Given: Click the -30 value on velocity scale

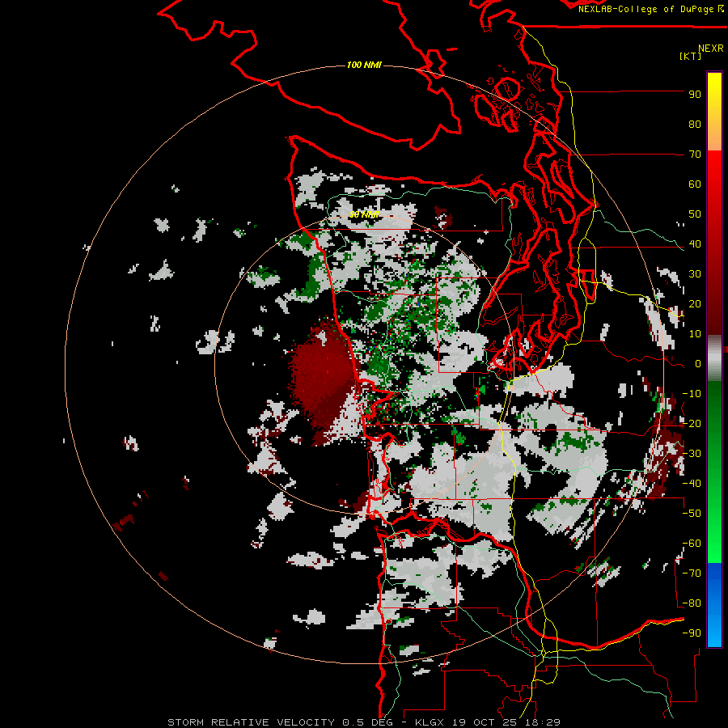Looking at the screenshot, I should pyautogui.click(x=692, y=454).
